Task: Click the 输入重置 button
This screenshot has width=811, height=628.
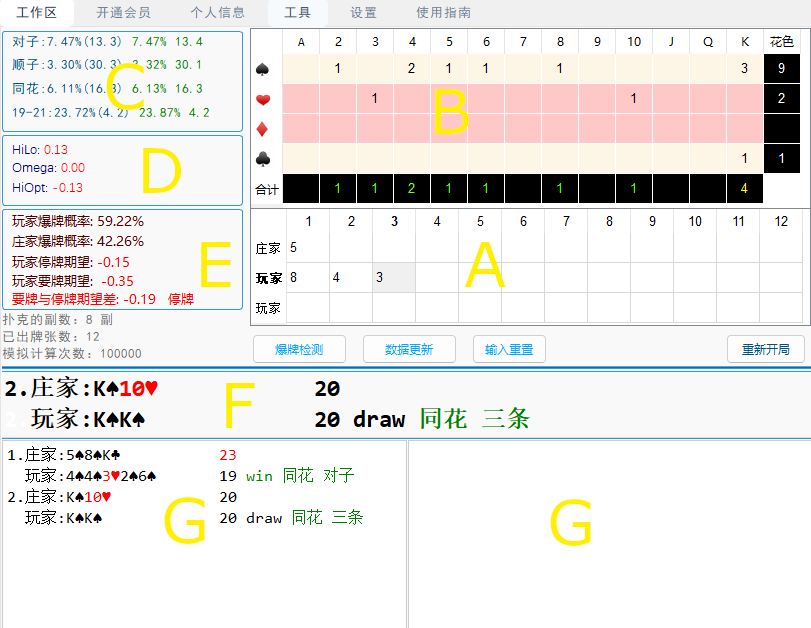Action: pyautogui.click(x=509, y=349)
